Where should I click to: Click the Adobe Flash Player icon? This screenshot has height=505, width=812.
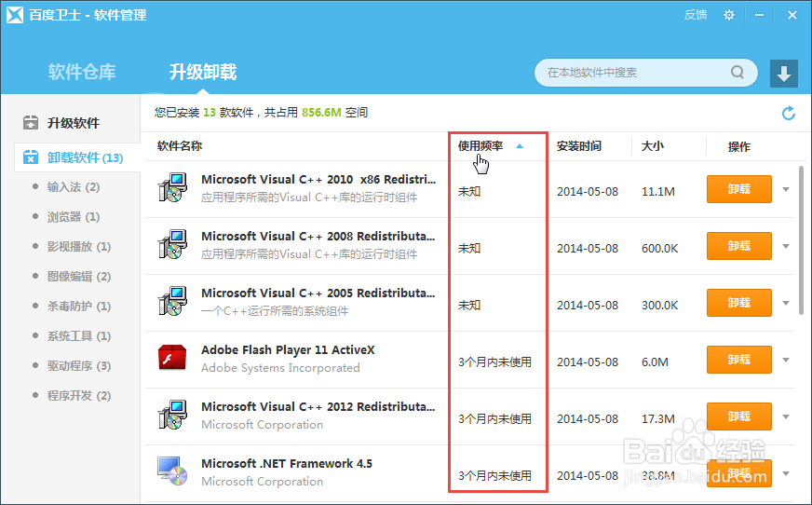tap(172, 358)
